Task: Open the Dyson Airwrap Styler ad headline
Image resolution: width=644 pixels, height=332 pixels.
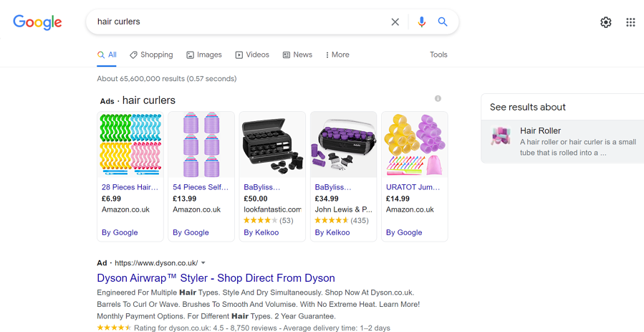Action: point(216,278)
